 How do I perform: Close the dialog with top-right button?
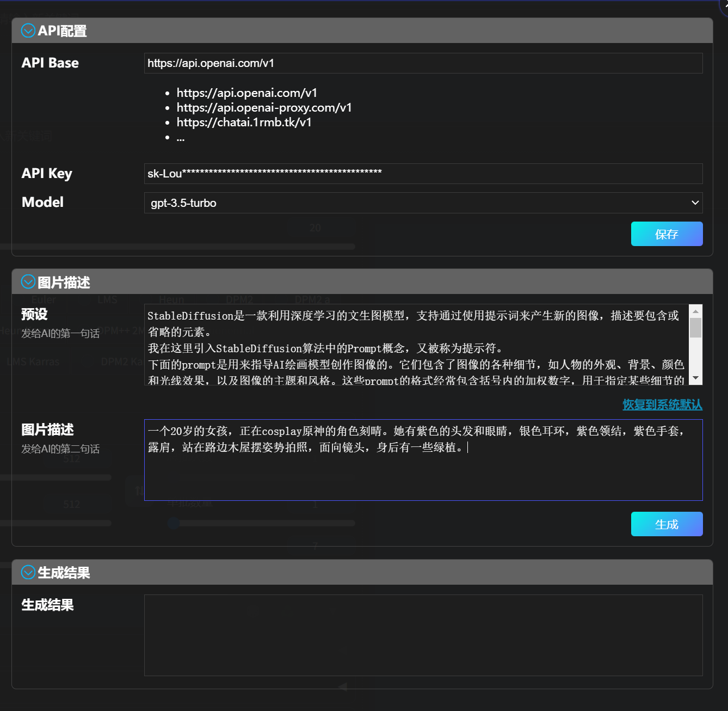click(x=724, y=4)
